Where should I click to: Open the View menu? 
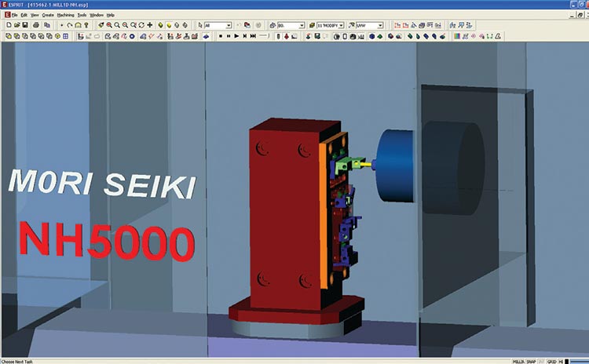(x=35, y=15)
